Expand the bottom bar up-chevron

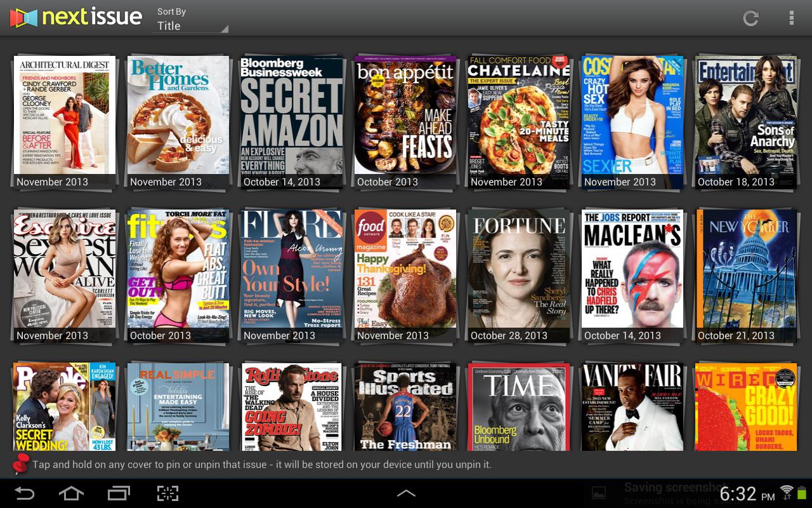tap(406, 493)
